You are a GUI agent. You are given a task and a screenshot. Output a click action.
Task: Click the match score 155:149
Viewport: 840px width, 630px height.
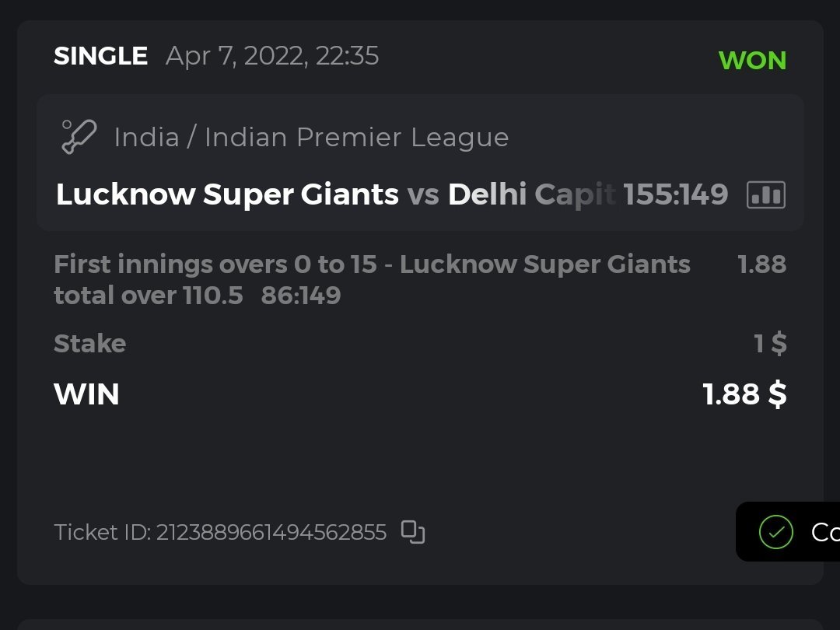point(675,194)
